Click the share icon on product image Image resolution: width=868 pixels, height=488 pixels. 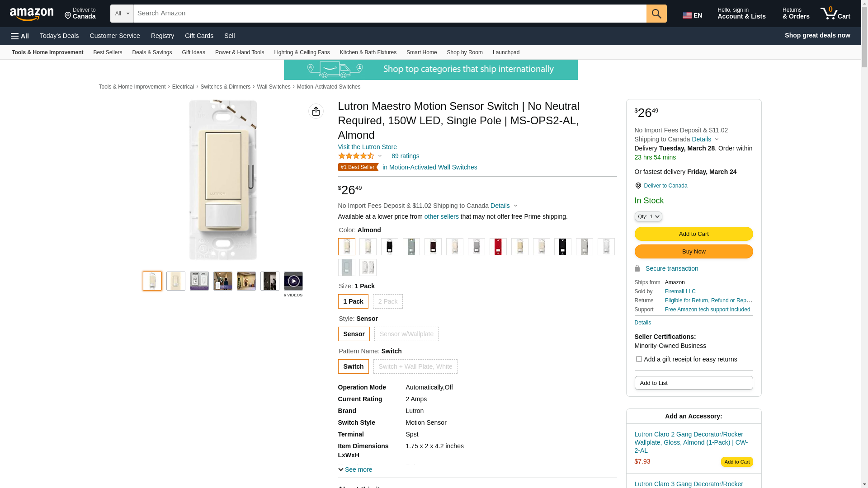316,111
